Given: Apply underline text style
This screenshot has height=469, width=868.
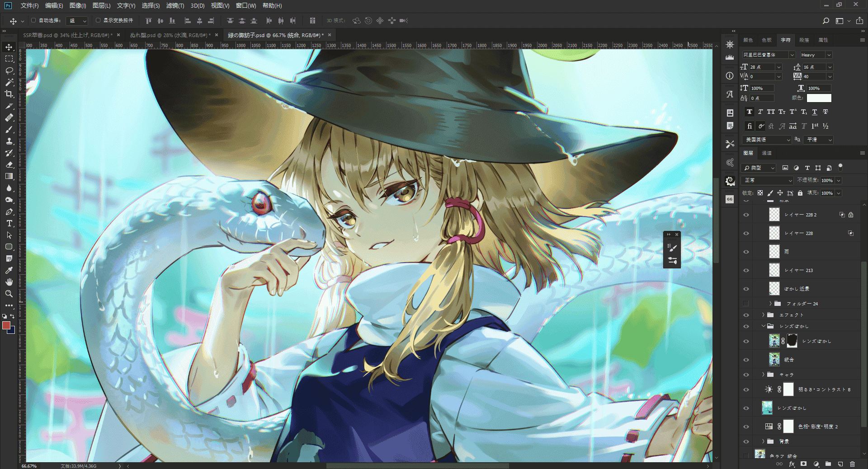Looking at the screenshot, I should (x=815, y=112).
